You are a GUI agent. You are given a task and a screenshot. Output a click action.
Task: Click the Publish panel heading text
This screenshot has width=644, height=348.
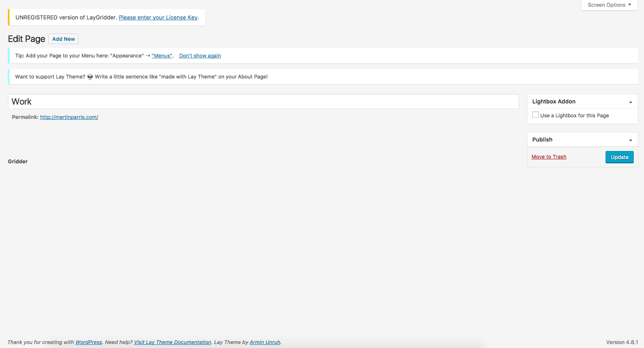click(x=542, y=140)
